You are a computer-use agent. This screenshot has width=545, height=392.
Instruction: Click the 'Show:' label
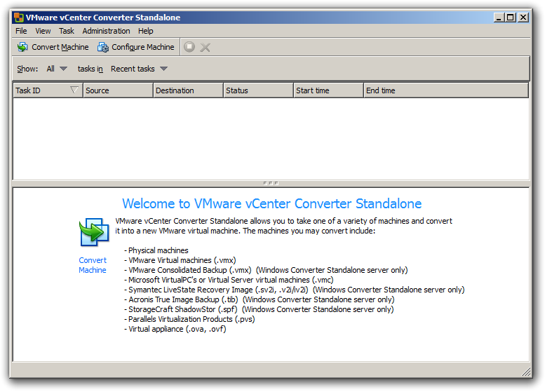pos(27,69)
